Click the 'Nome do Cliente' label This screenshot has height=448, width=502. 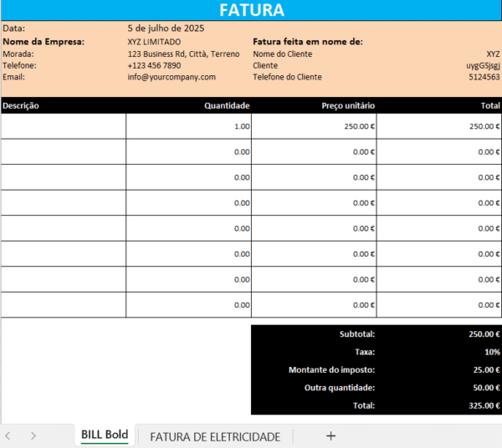pos(283,54)
